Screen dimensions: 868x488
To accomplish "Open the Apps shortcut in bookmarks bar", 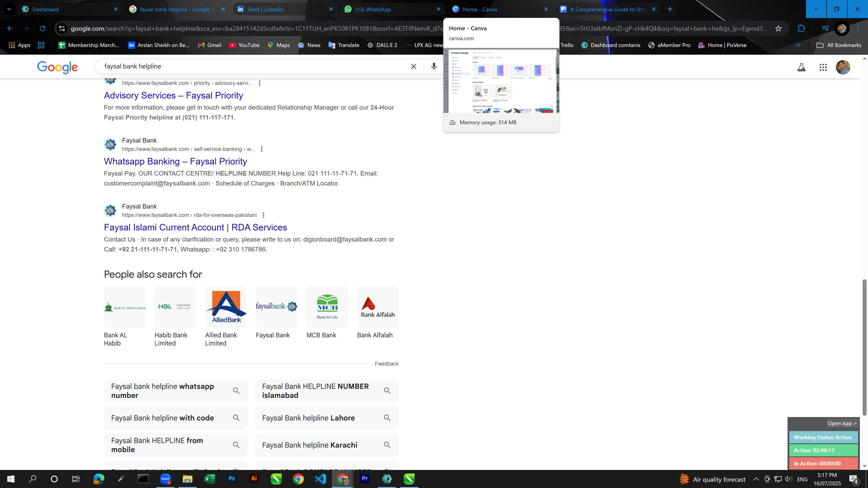I will (x=19, y=45).
